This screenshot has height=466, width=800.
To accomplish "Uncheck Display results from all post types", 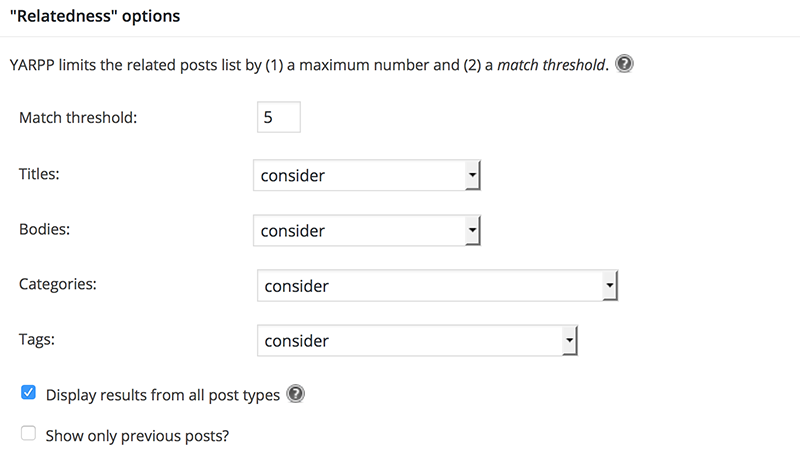I will tap(29, 393).
